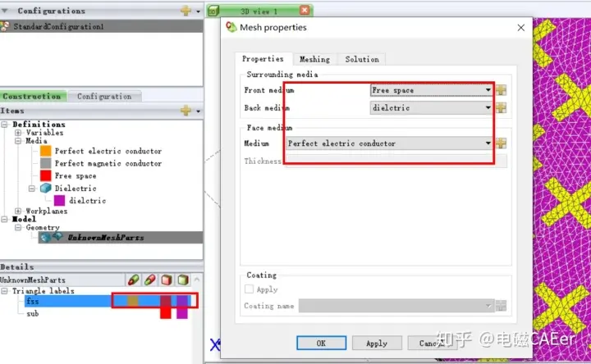This screenshot has height=364, width=591.
Task: Click the OK button
Action: [321, 343]
